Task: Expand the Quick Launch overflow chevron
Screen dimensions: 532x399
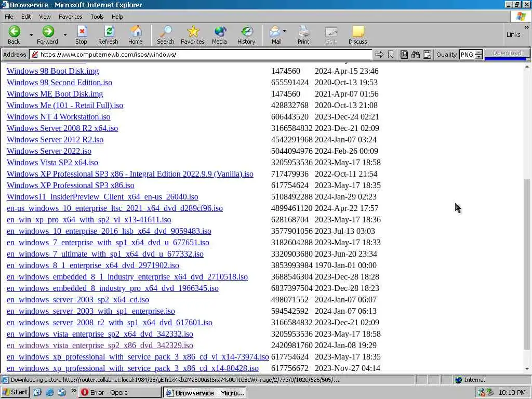Action: pyautogui.click(x=74, y=391)
